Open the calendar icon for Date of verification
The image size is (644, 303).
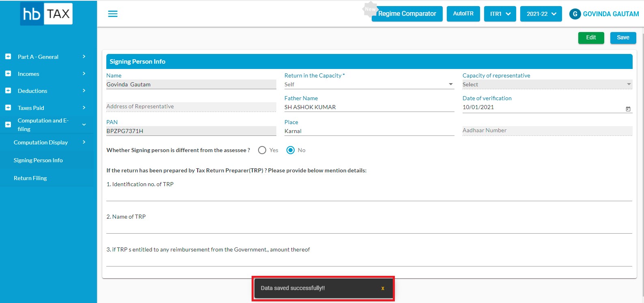tap(628, 109)
